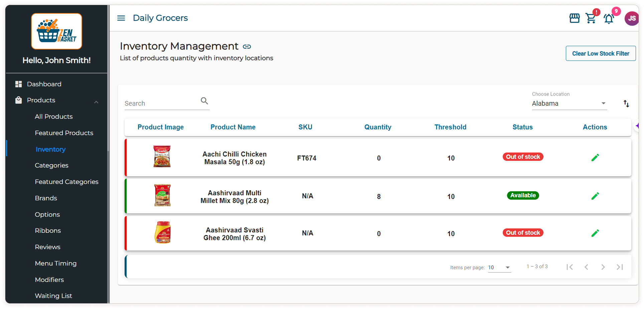Edit Aashirvaad Svasti Ghee row

coord(595,233)
